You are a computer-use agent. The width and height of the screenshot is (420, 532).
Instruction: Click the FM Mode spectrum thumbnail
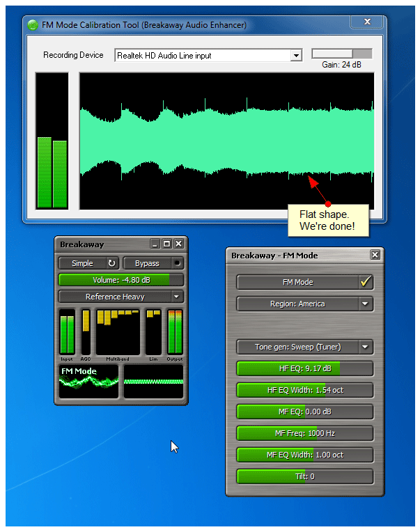click(x=88, y=381)
